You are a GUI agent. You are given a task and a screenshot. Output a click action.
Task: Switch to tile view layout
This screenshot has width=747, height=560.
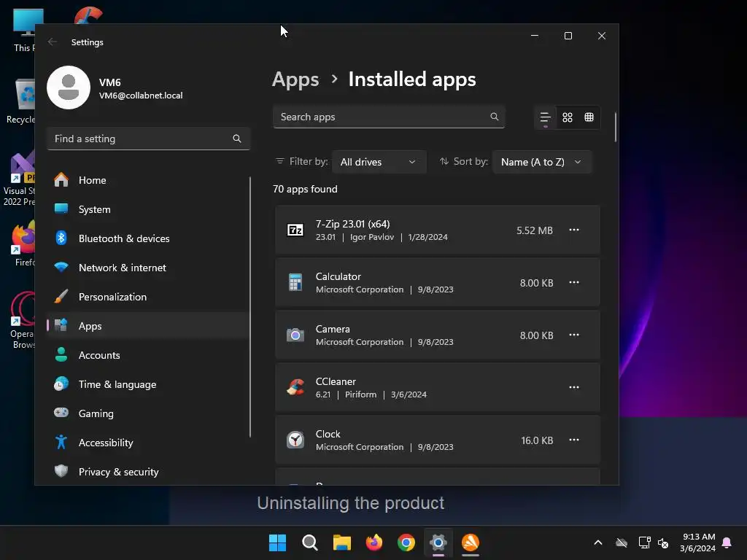(589, 117)
